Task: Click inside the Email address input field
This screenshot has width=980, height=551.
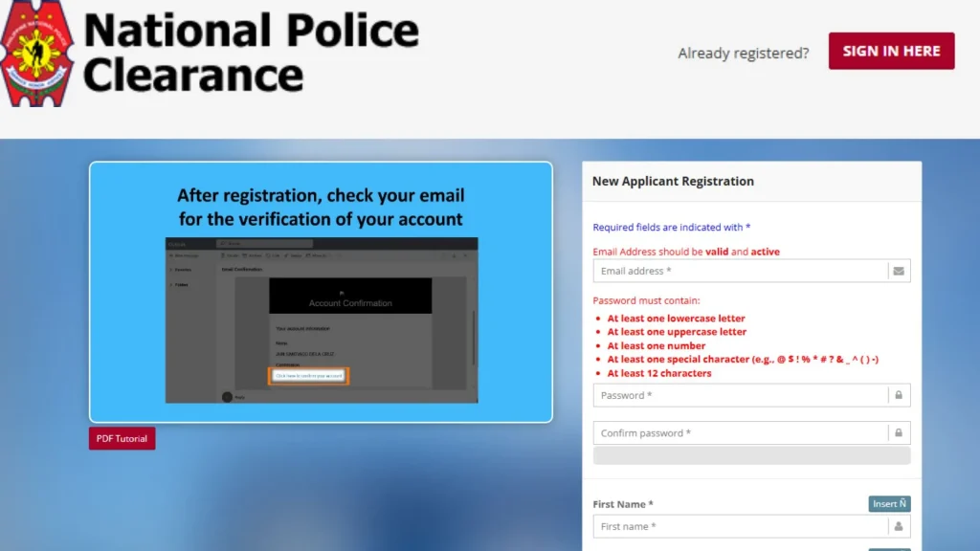Action: pos(737,271)
